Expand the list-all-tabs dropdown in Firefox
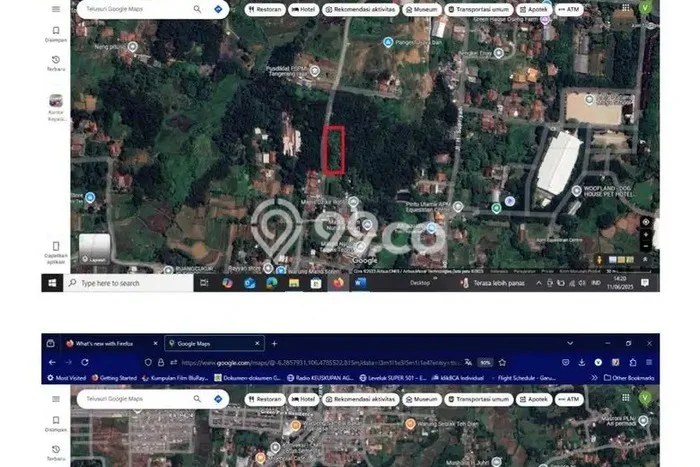700x467 pixels. tap(570, 343)
